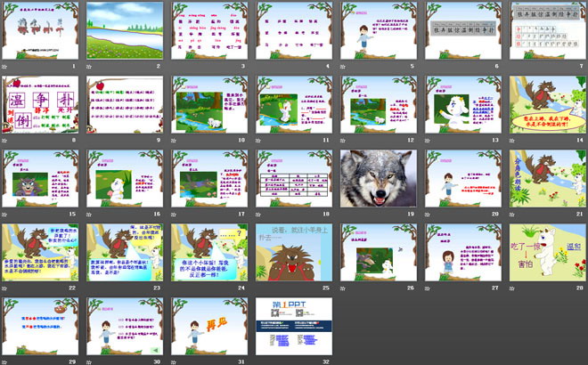This screenshot has width=588, height=365.
Task: Select slide 9 with the apple branch
Action: coord(125,104)
